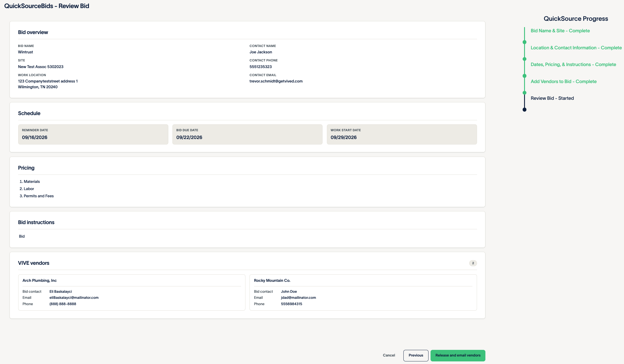Click the QuickSourceBids - Review Bid title
This screenshot has width=624, height=364.
(46, 6)
